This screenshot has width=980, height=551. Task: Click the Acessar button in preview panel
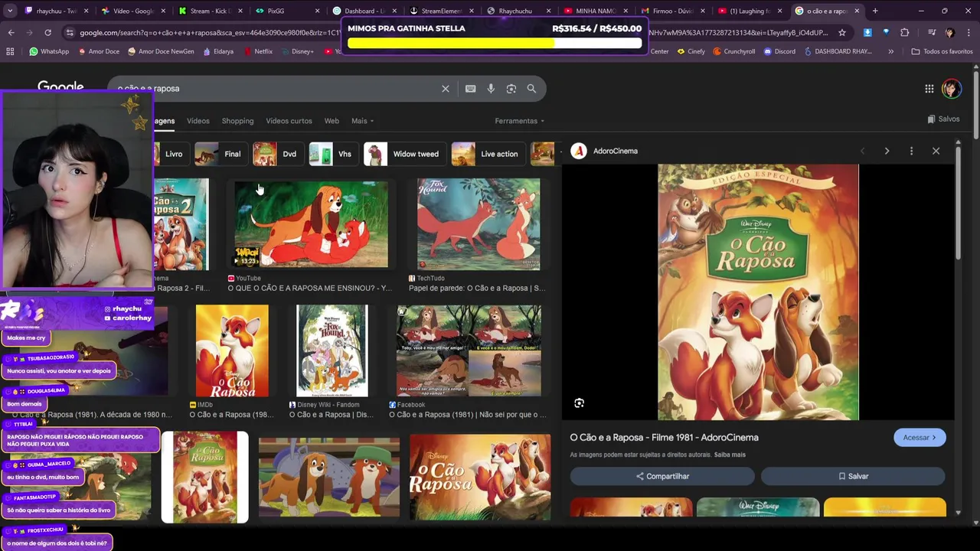[x=920, y=438]
